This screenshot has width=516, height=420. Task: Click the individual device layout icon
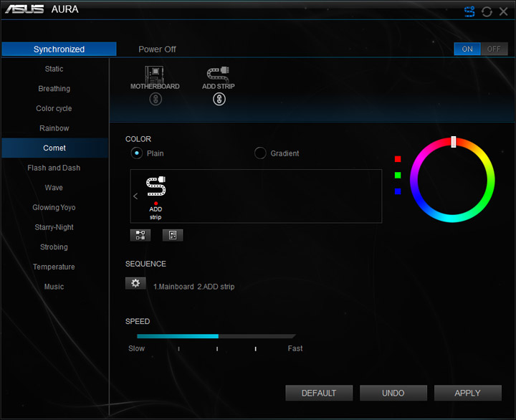(x=173, y=235)
